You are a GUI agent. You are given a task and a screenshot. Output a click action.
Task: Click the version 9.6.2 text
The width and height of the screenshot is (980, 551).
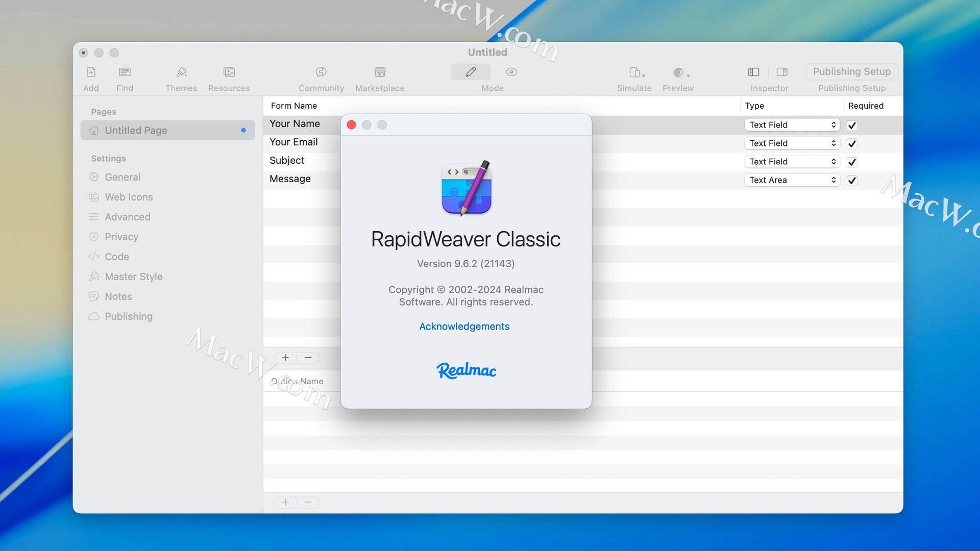(x=465, y=264)
